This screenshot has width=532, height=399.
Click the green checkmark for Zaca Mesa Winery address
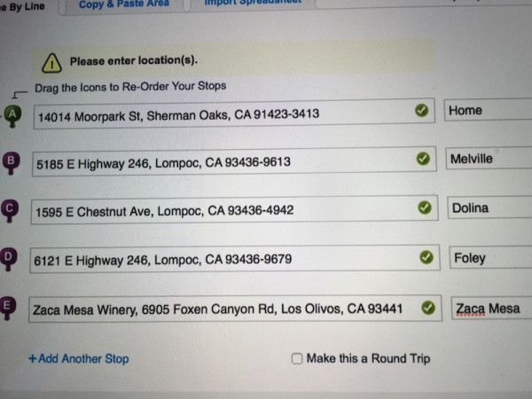pos(428,308)
